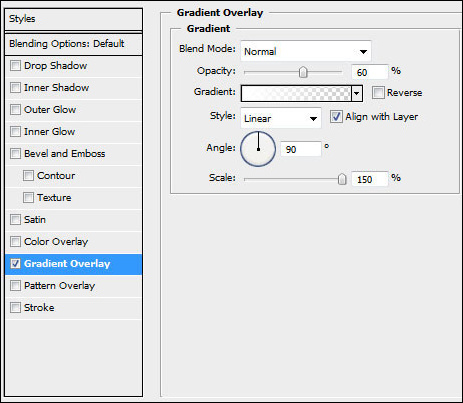
Task: Open the Pattern Overlay settings
Action: (x=59, y=286)
